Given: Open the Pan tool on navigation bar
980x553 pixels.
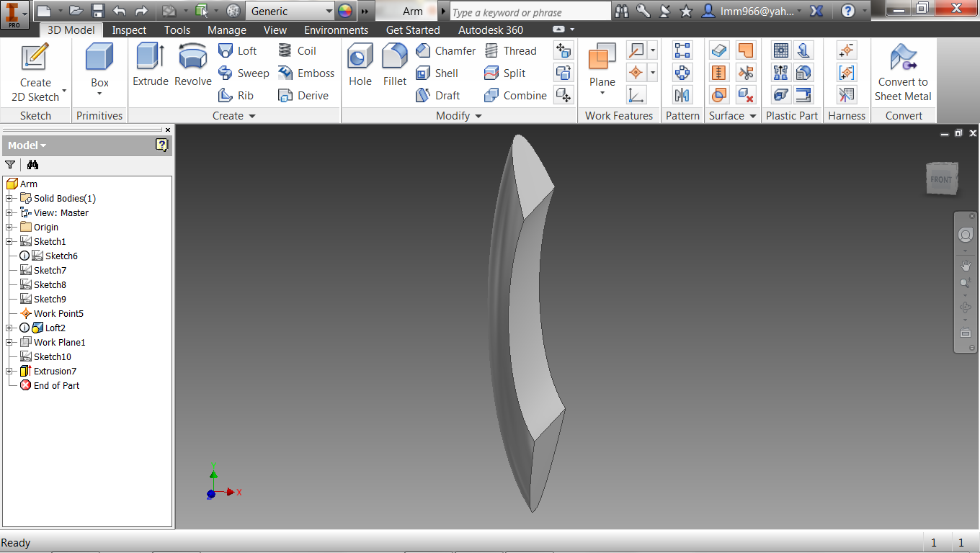Looking at the screenshot, I should [x=966, y=266].
